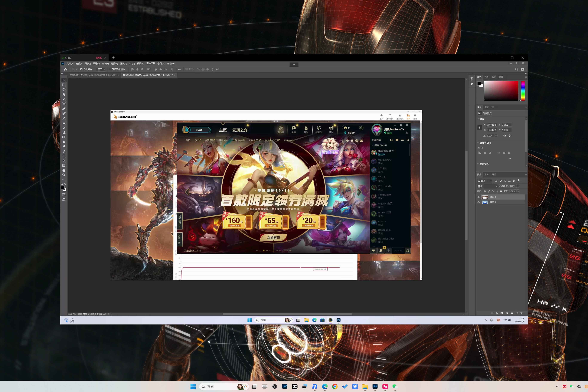
Task: Open the blend mode 正常 dropdown
Action: 487,186
